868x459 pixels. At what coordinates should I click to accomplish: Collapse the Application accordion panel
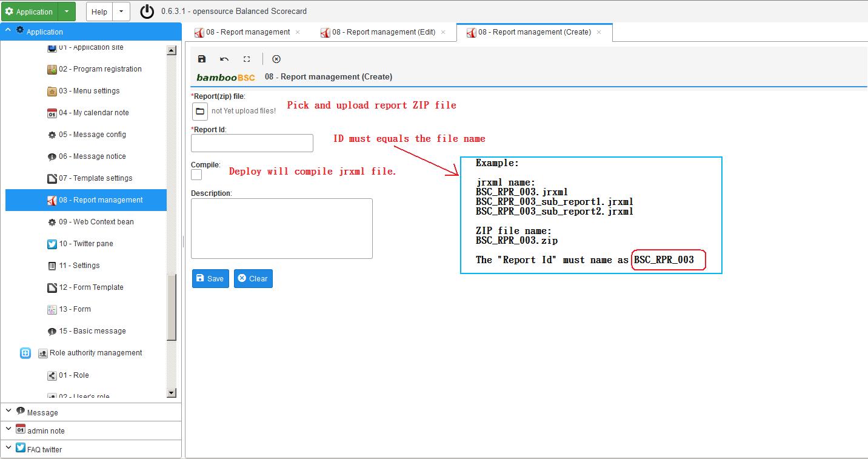[x=91, y=32]
